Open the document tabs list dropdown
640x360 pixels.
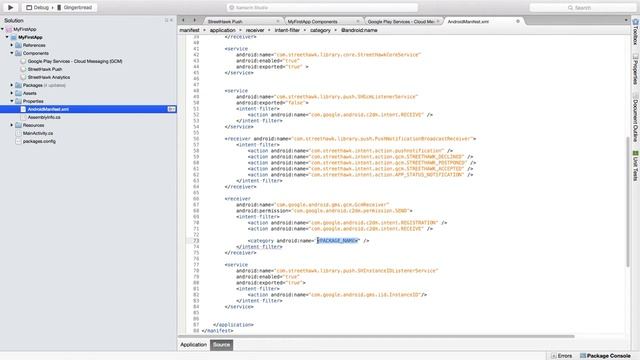tap(626, 20)
